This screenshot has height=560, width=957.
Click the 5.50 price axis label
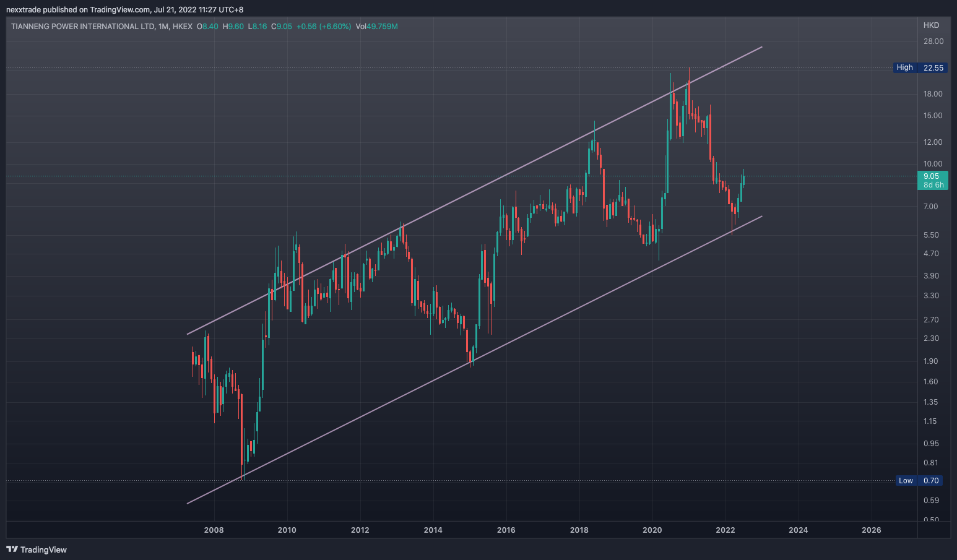[931, 235]
